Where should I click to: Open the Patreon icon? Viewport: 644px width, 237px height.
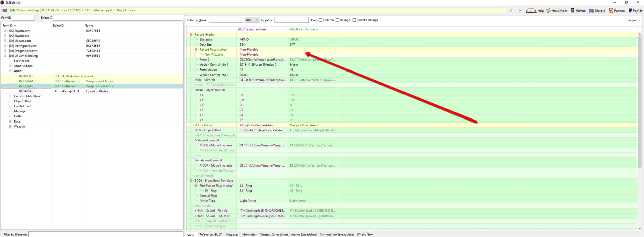coord(611,11)
